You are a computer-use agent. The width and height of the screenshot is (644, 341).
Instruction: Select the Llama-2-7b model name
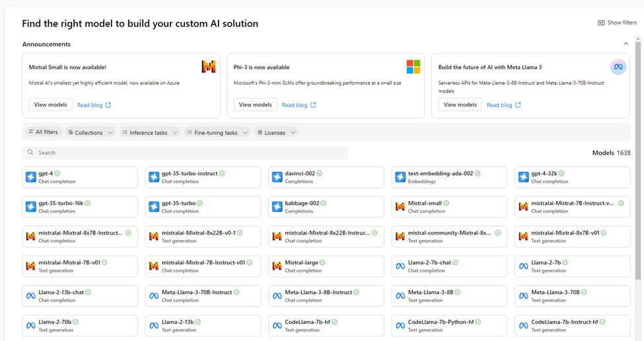pyautogui.click(x=546, y=262)
